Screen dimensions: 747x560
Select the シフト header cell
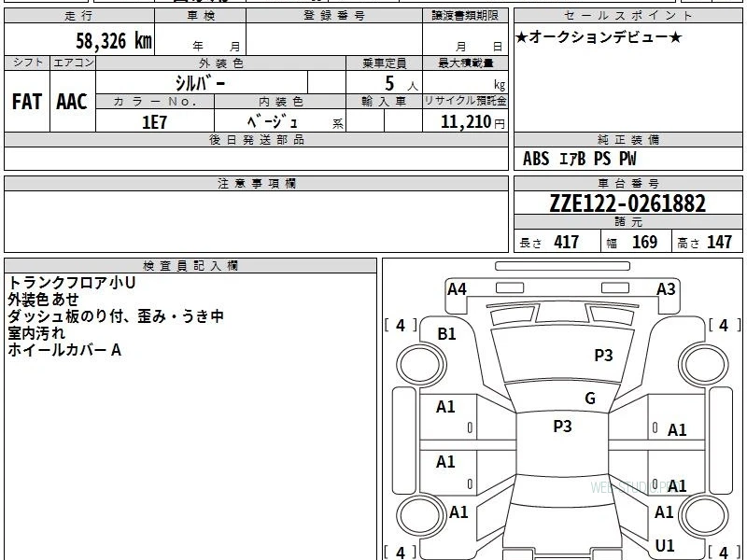[27, 63]
